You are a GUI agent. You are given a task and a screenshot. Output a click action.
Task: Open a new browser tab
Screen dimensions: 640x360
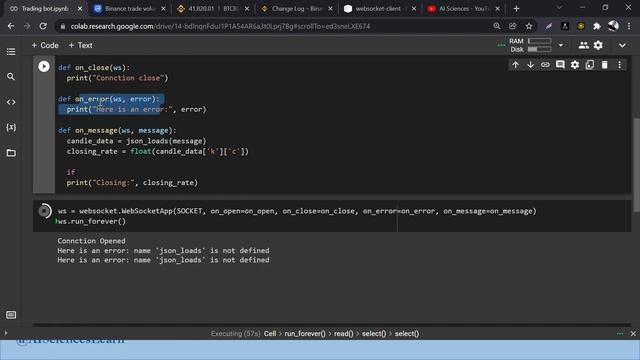[x=516, y=9]
